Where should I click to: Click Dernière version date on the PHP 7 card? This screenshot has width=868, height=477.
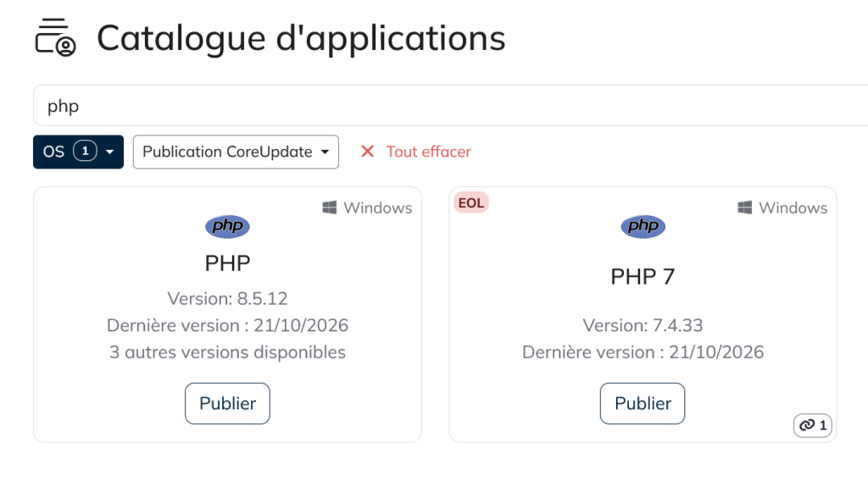tap(643, 352)
